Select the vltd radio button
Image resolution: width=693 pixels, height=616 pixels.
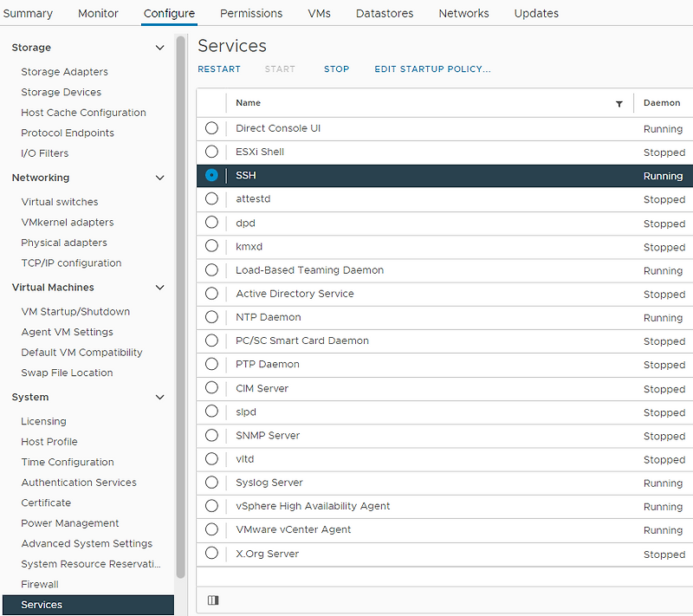211,458
